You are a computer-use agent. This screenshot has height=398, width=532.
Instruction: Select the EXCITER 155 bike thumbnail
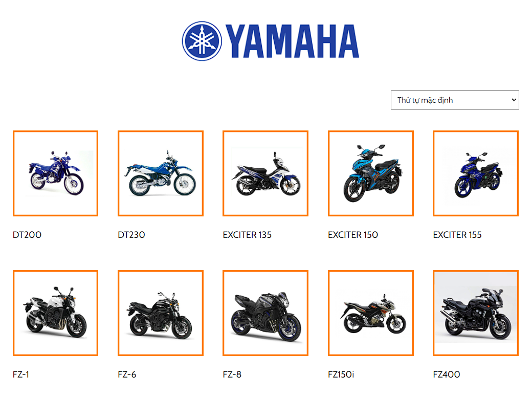[x=476, y=173]
